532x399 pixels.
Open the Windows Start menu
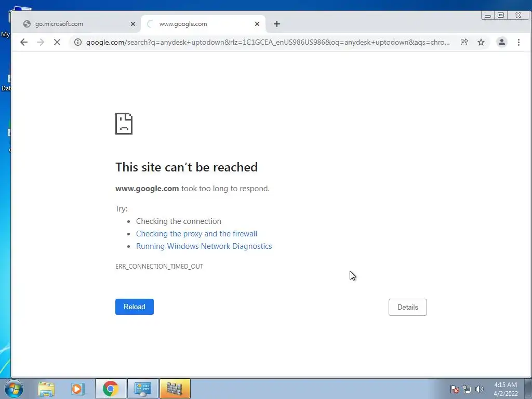pyautogui.click(x=14, y=389)
